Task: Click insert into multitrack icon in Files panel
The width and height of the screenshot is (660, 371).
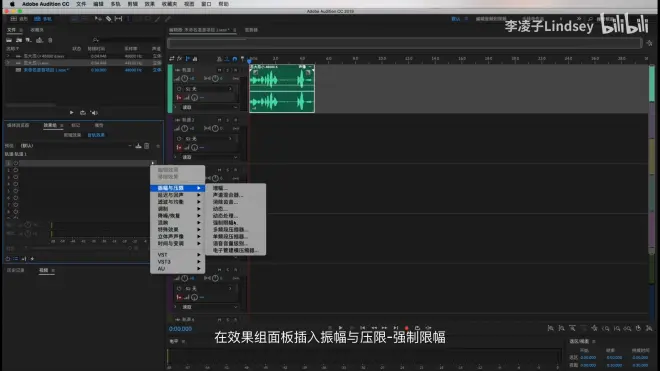Action: 40,40
